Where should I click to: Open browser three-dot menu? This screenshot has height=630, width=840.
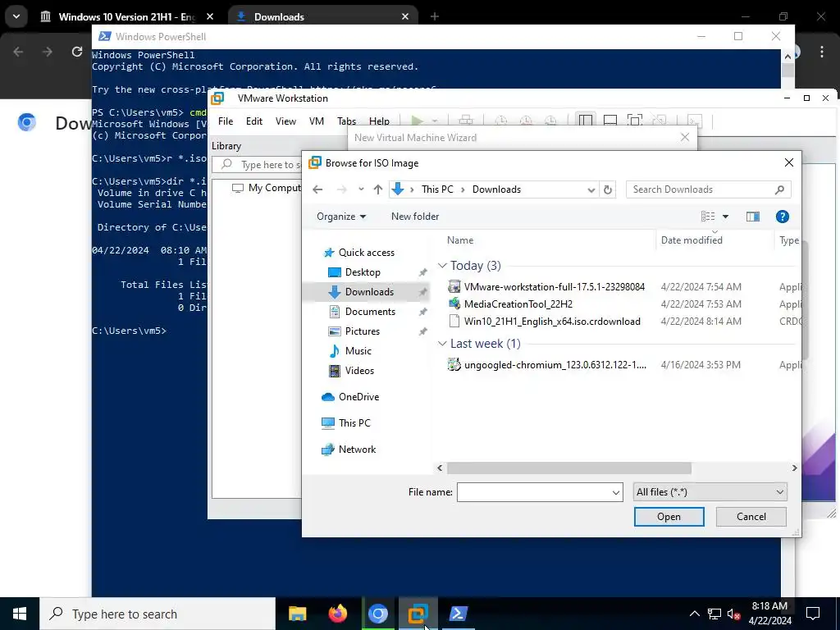tap(822, 52)
